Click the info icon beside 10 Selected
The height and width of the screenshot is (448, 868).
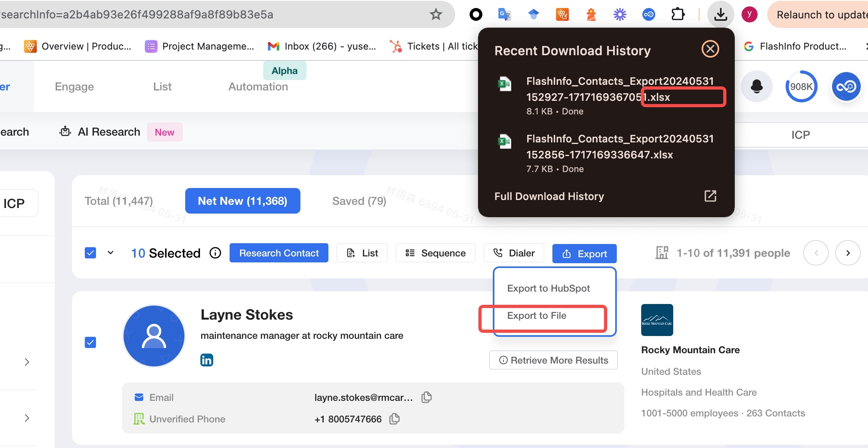(215, 253)
